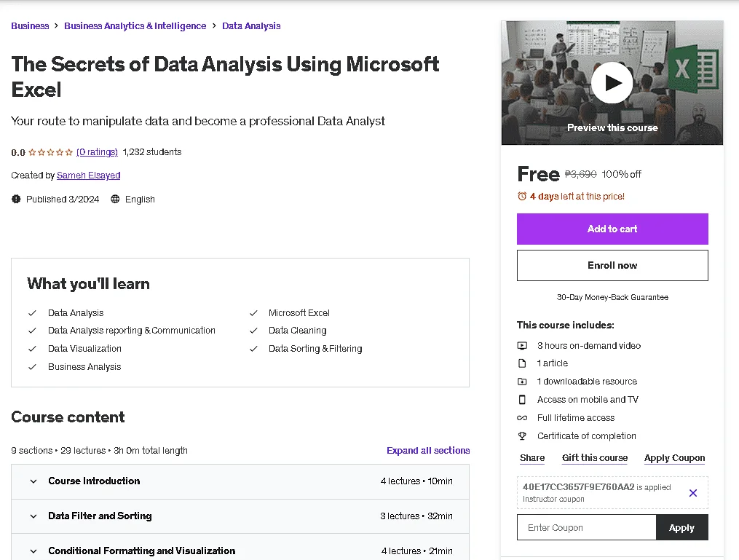Open instructor Sameh Elsayed's profile
The image size is (739, 560).
click(x=89, y=176)
